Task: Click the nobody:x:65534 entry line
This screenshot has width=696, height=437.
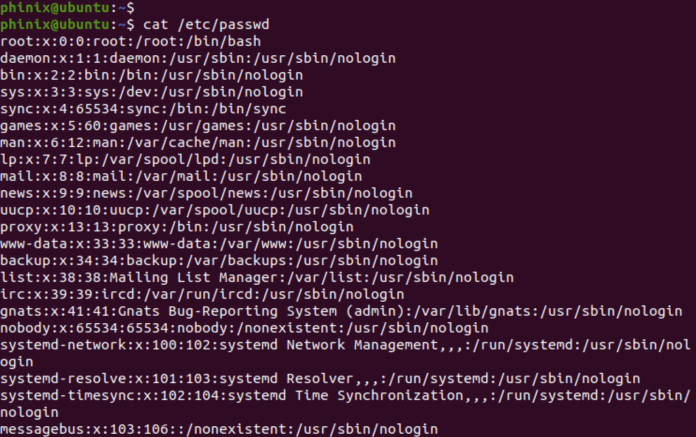Action: click(244, 328)
